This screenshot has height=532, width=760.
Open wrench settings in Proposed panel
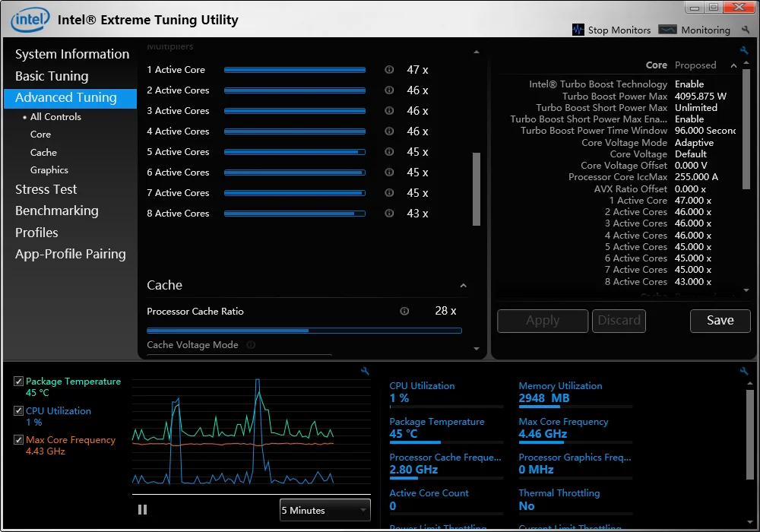coord(744,51)
